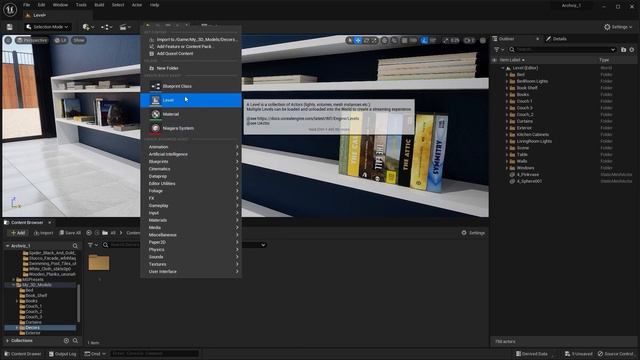Open the toolbar Settings dropdown

(618, 27)
